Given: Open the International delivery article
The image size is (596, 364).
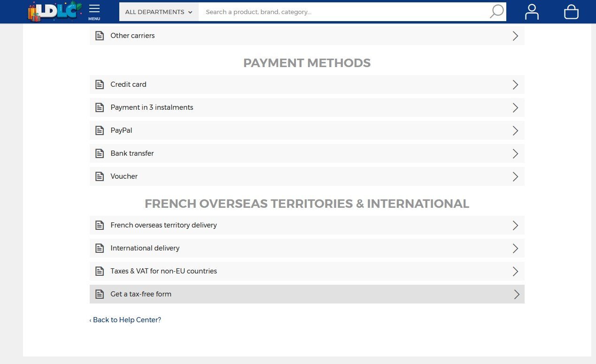Looking at the screenshot, I should [307, 248].
